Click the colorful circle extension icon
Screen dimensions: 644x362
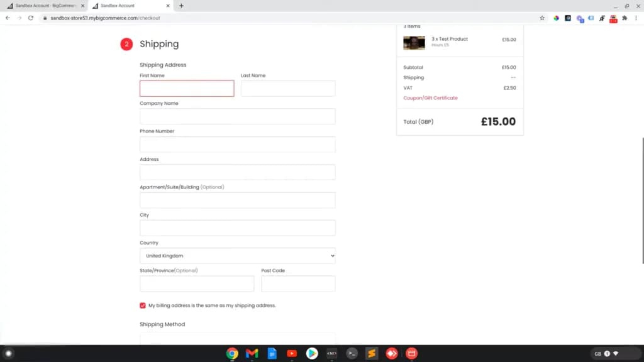(556, 18)
